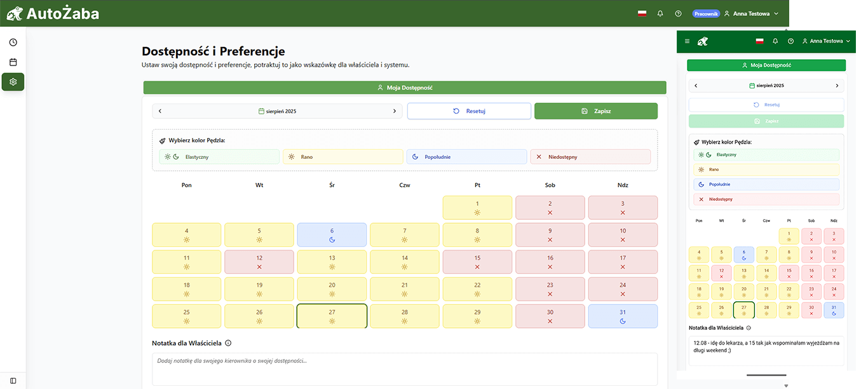Open notifications bell in the wide green header

pyautogui.click(x=660, y=13)
